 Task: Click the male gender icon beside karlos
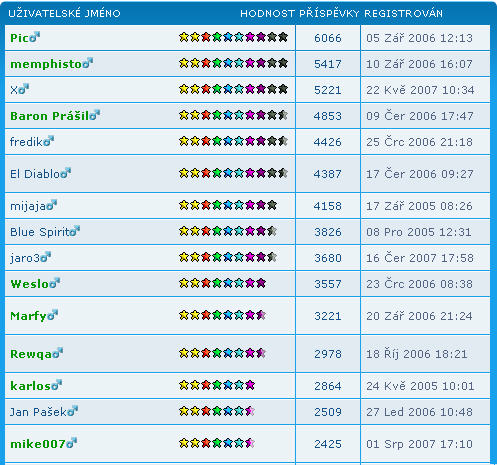point(57,385)
